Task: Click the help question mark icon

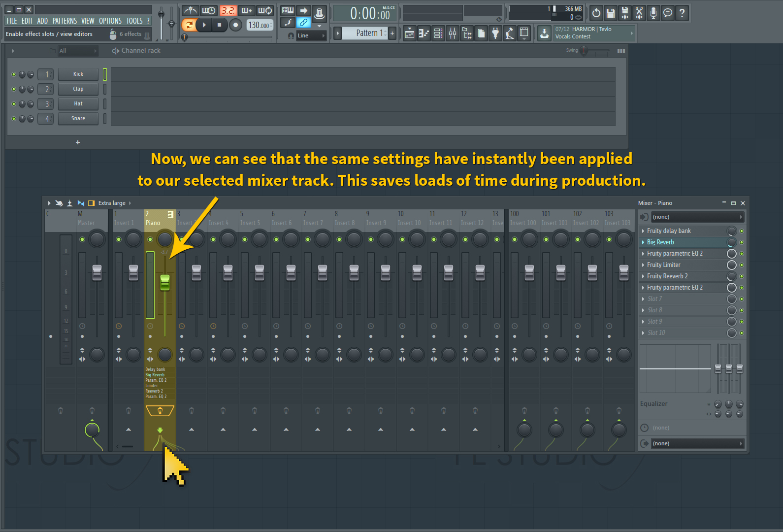Action: (682, 13)
